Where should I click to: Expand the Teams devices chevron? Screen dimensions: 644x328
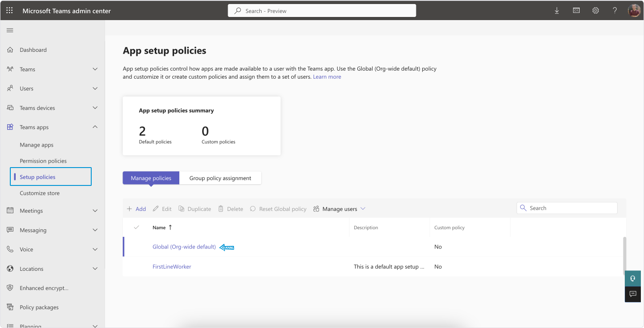[95, 108]
